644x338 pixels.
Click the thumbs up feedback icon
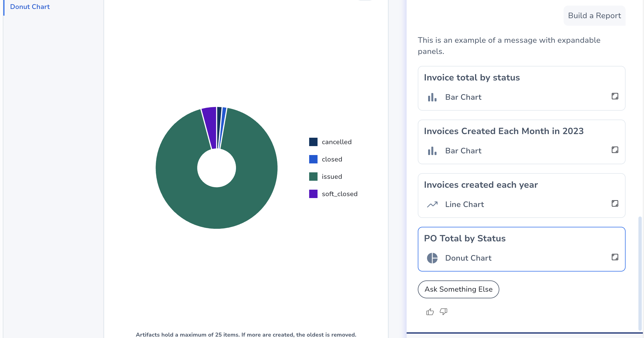click(430, 312)
